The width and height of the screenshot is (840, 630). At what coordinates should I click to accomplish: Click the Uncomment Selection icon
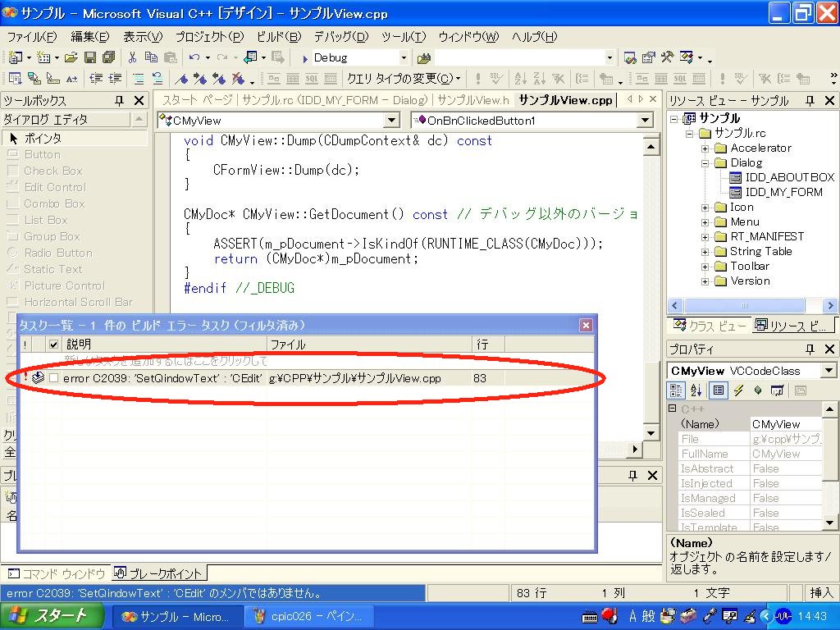pyautogui.click(x=157, y=79)
